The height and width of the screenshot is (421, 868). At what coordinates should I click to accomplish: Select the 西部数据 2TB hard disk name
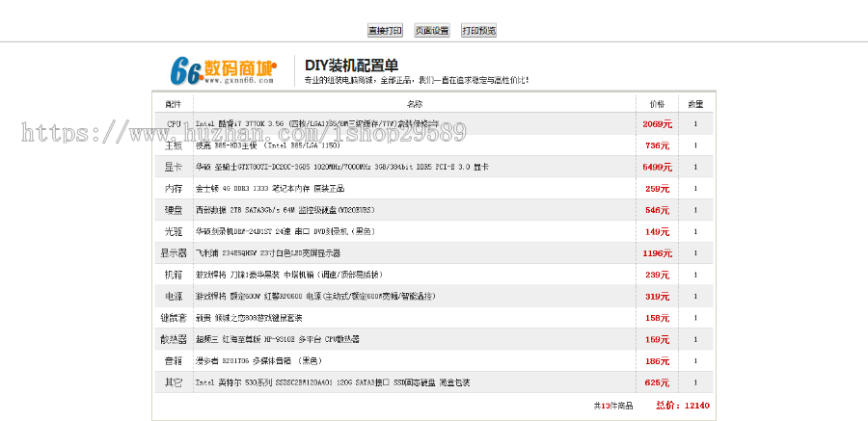[285, 210]
